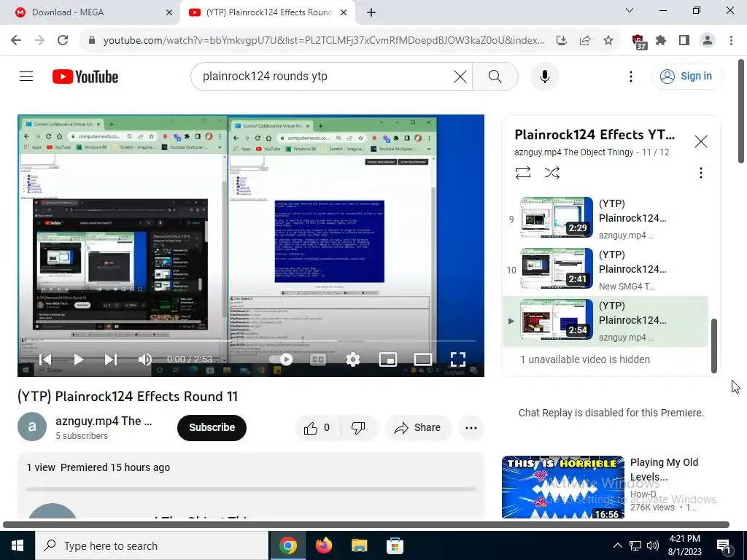Click the Windows taskbar search box
This screenshot has height=560, width=747.
[152, 545]
